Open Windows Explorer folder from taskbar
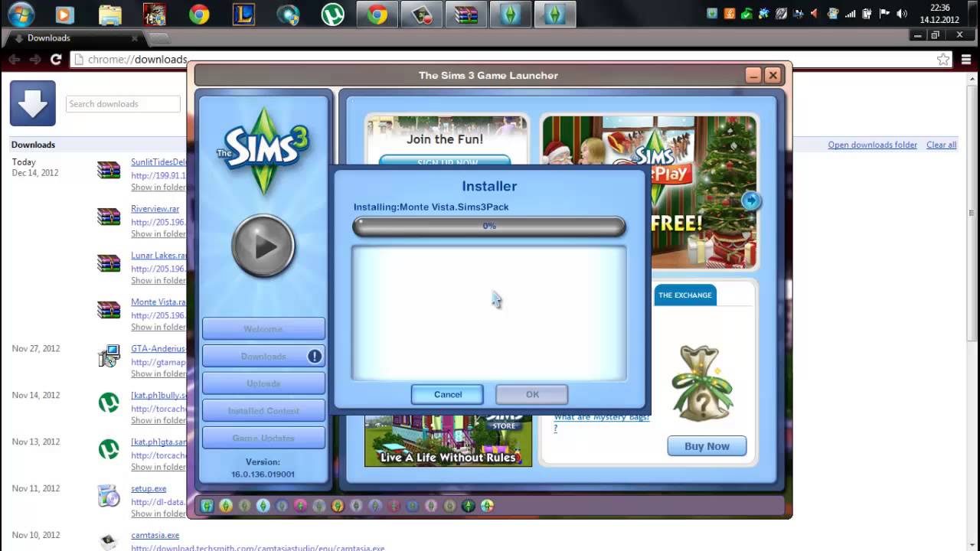 tap(110, 15)
